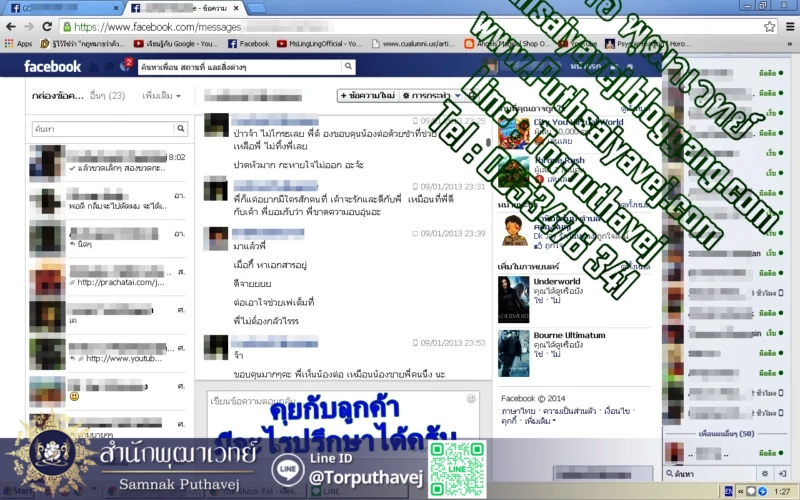The height and width of the screenshot is (500, 800).
Task: Open the conversation with smiley emoji preview
Action: pyautogui.click(x=108, y=392)
